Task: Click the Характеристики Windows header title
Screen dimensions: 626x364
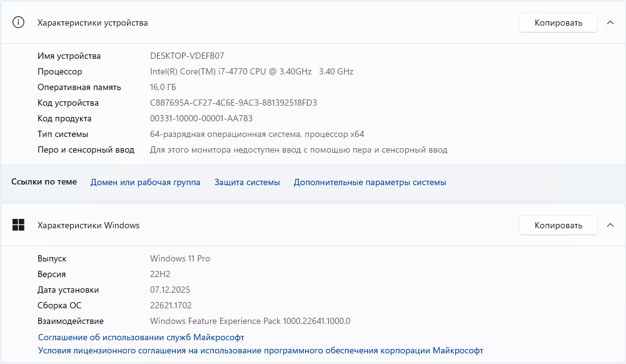Action: click(x=88, y=225)
